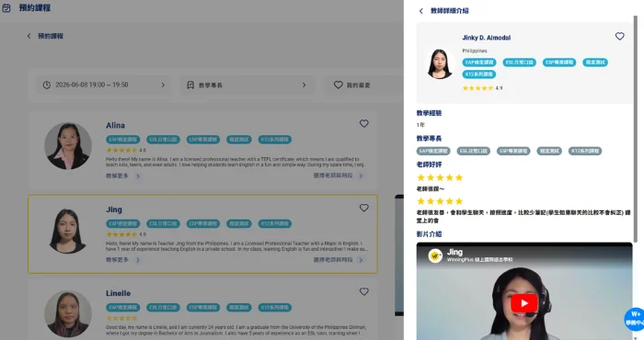Click chevron after 選擇老師與時段 on Alina's card

click(x=361, y=176)
